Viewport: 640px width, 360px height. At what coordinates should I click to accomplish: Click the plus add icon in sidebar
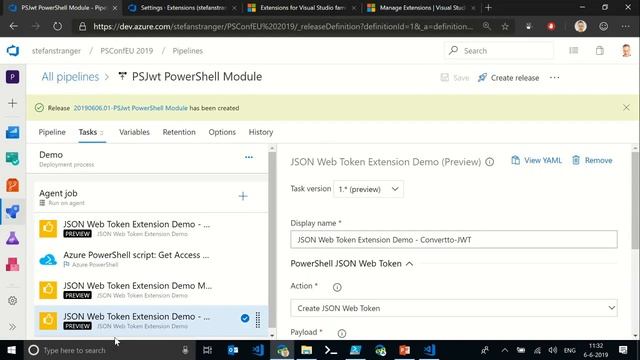pyautogui.click(x=13, y=103)
